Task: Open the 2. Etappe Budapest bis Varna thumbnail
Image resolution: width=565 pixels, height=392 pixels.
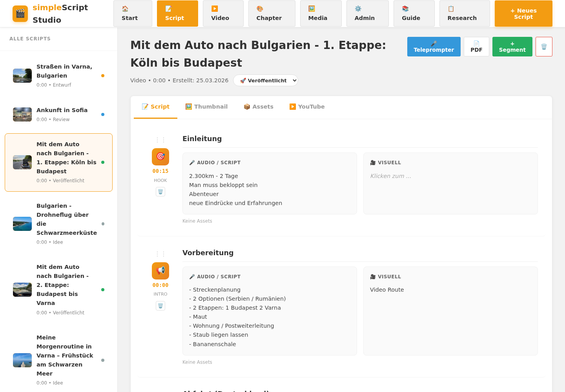Action: point(22,290)
